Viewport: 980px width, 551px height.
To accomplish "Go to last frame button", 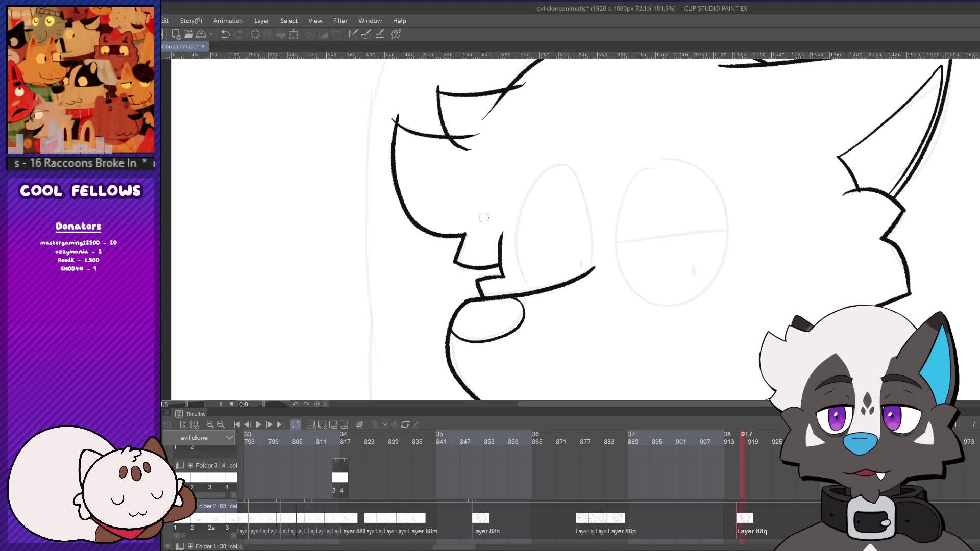I will click(x=280, y=424).
